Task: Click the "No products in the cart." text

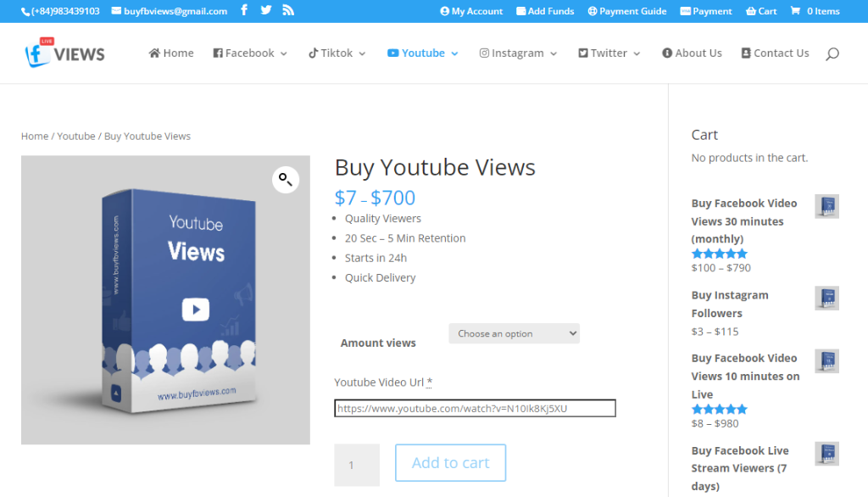Action: pos(749,158)
